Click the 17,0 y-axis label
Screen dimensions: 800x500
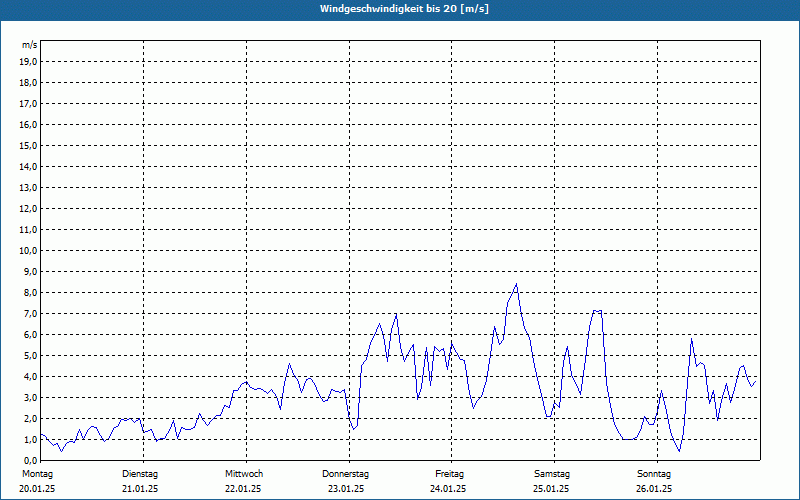pyautogui.click(x=28, y=104)
